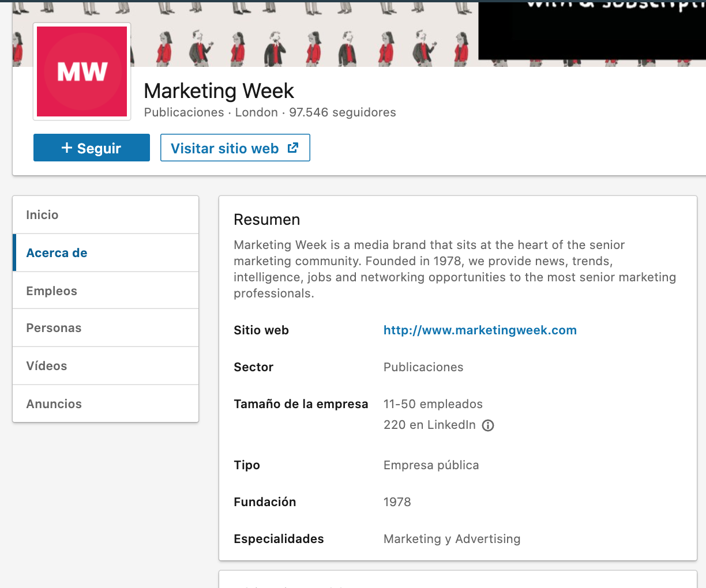Open the Vídeos tab
706x588 pixels.
(106, 366)
